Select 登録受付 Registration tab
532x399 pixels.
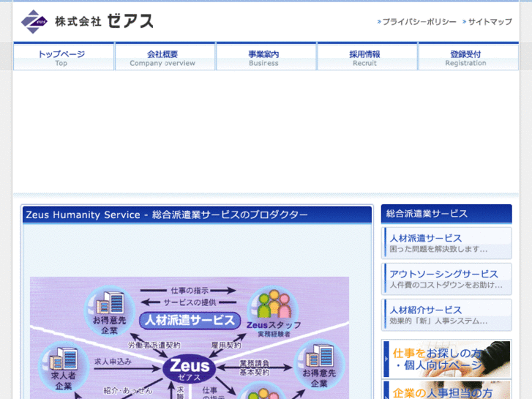[468, 56]
